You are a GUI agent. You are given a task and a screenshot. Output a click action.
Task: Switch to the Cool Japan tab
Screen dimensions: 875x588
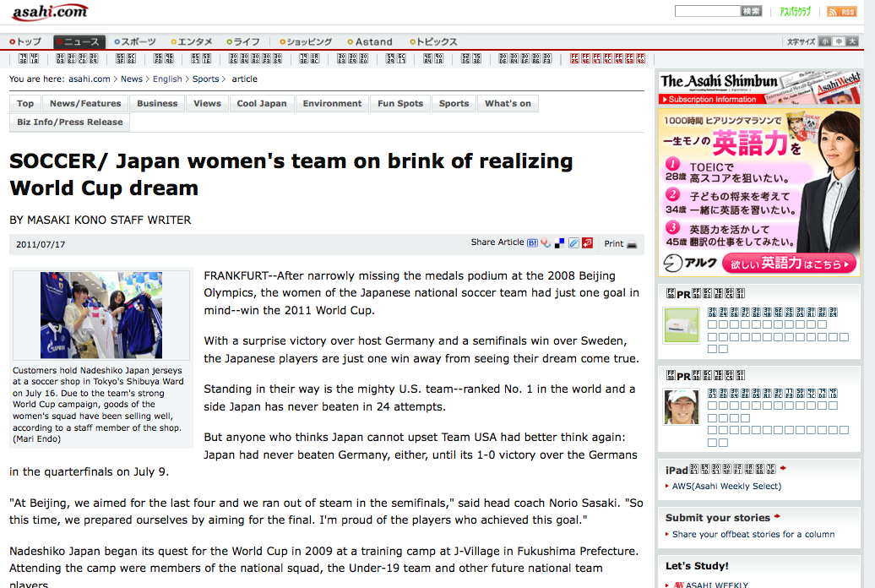pyautogui.click(x=261, y=103)
